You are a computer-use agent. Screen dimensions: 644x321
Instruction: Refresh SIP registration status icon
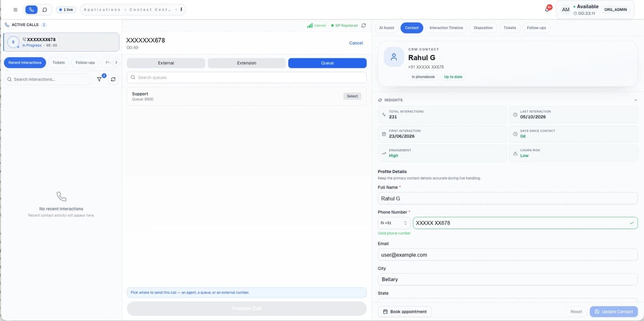coord(363,26)
